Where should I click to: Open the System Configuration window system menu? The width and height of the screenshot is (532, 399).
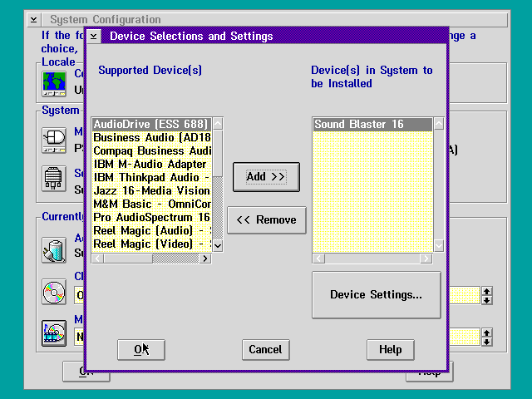[33, 20]
